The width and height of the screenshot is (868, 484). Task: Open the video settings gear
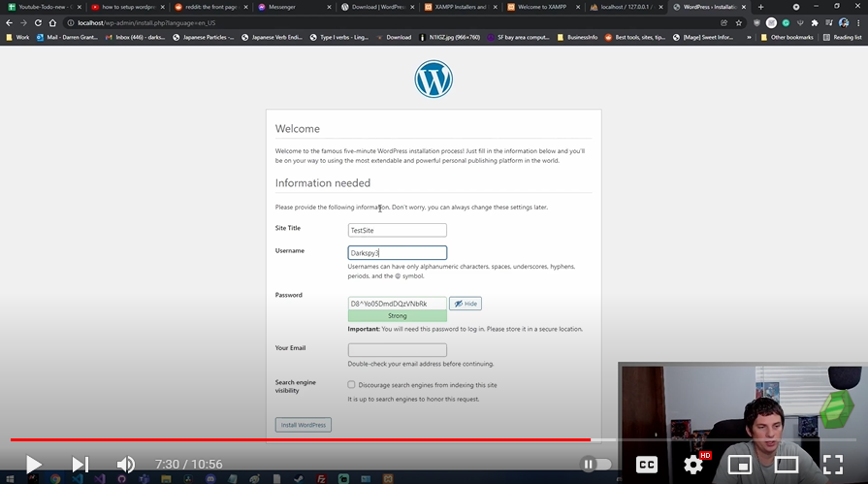pos(693,464)
